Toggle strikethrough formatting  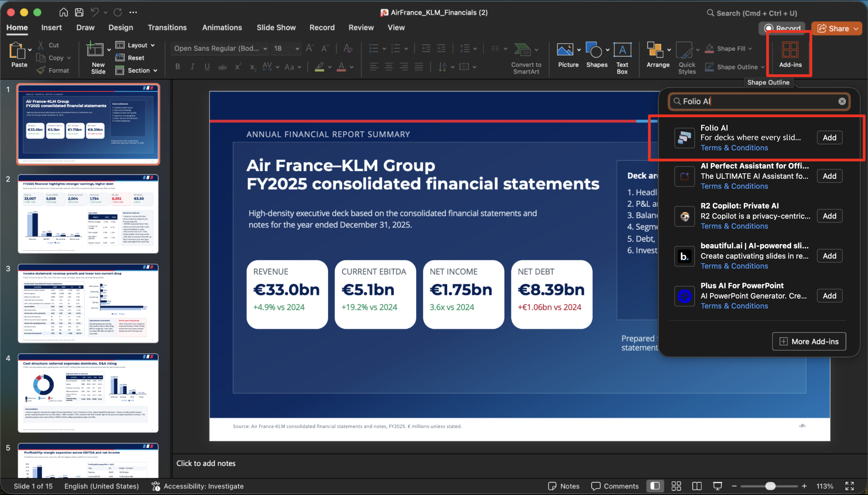(222, 67)
